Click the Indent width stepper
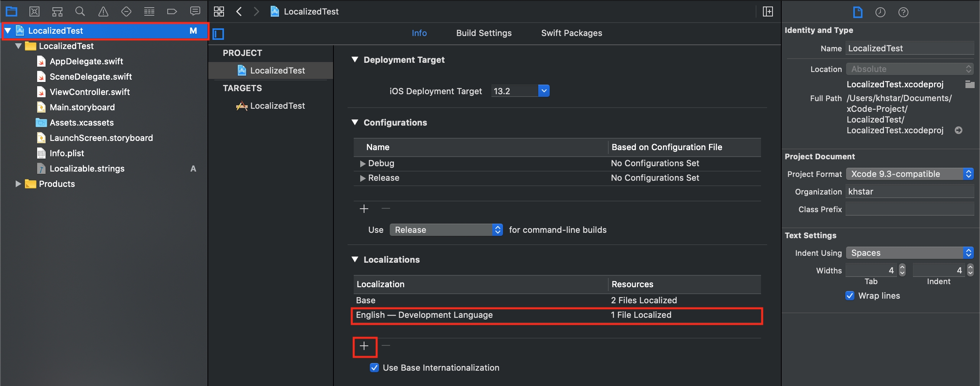This screenshot has height=386, width=980. (970, 270)
